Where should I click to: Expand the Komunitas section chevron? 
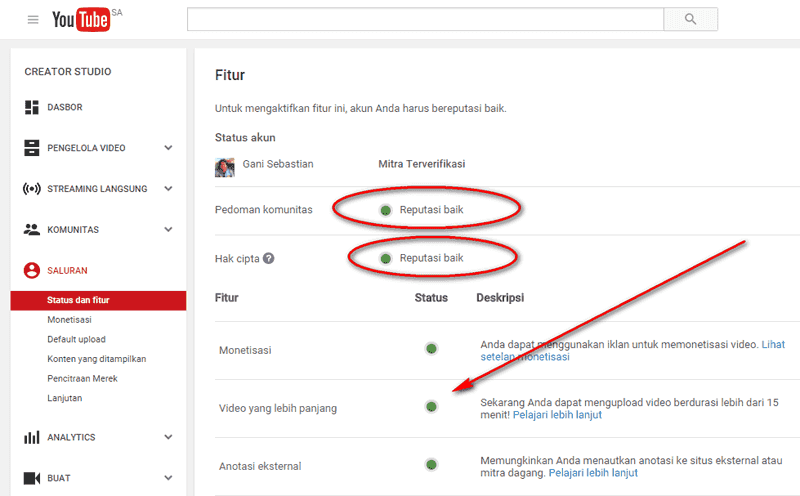[x=168, y=230]
